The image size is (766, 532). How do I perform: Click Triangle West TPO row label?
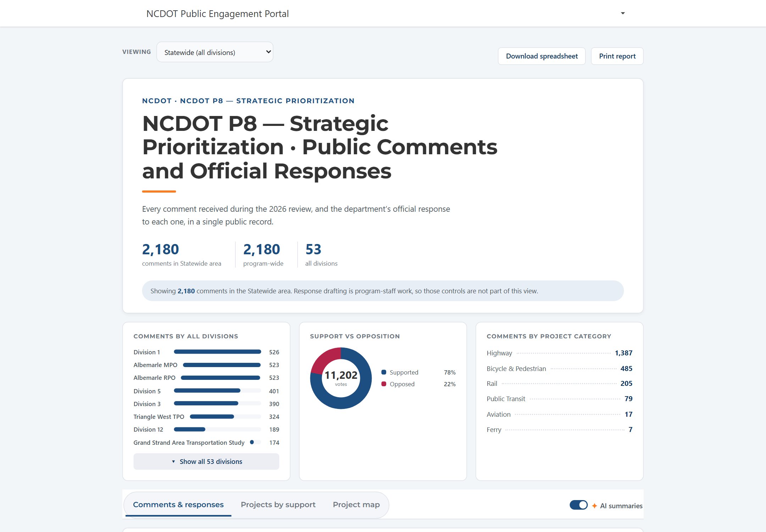coord(159,417)
